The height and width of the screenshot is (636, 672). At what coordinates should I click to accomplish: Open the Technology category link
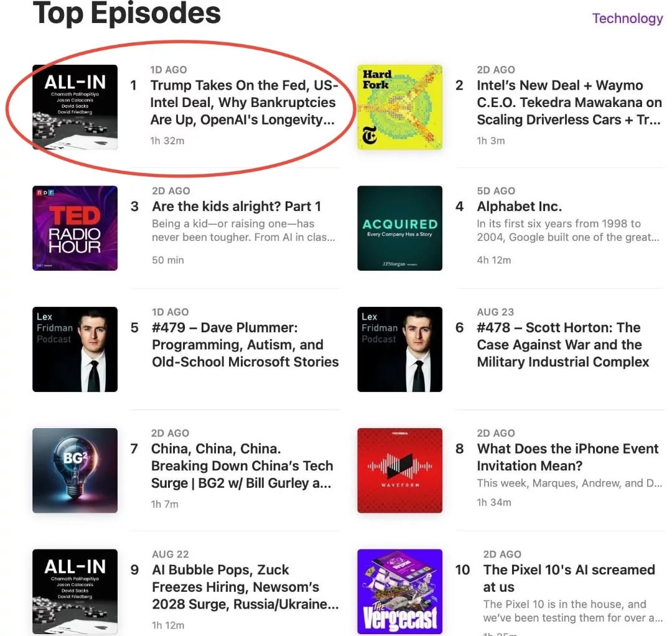pyautogui.click(x=627, y=19)
